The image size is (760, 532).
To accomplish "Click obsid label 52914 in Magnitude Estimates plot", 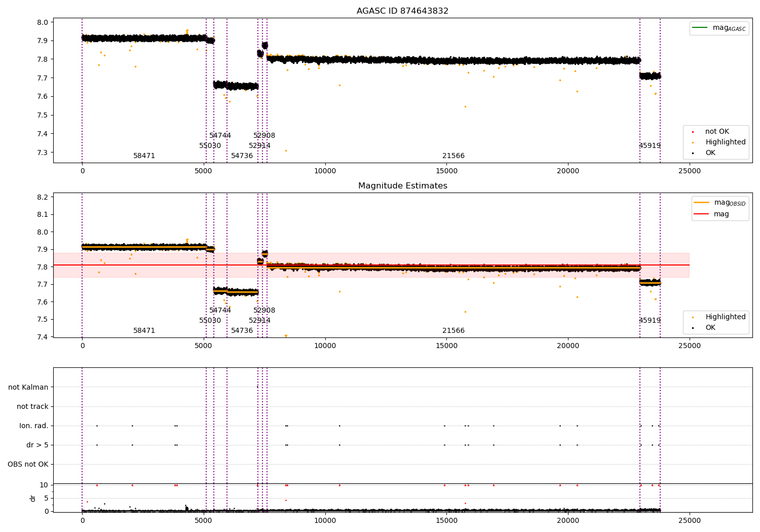I will point(259,320).
